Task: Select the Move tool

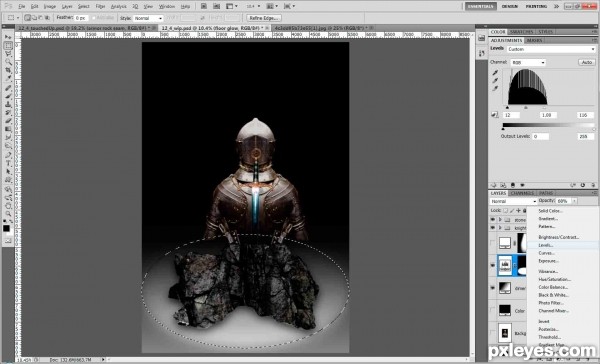Action: [x=8, y=37]
